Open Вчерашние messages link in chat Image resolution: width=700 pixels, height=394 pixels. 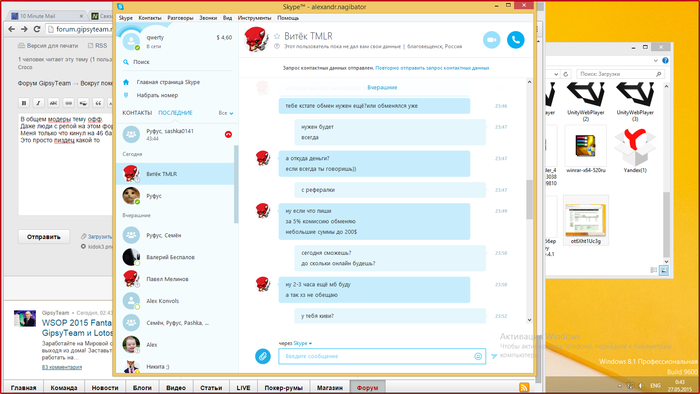pos(382,87)
